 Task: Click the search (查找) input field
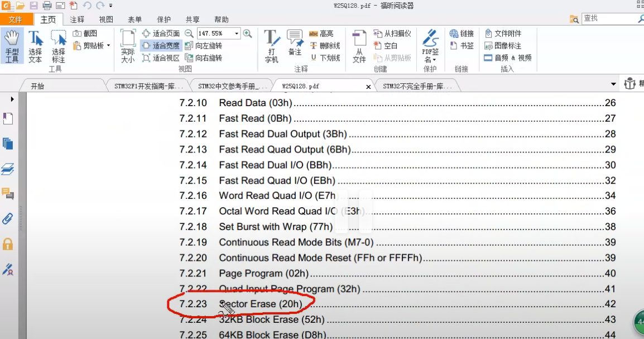(x=609, y=18)
